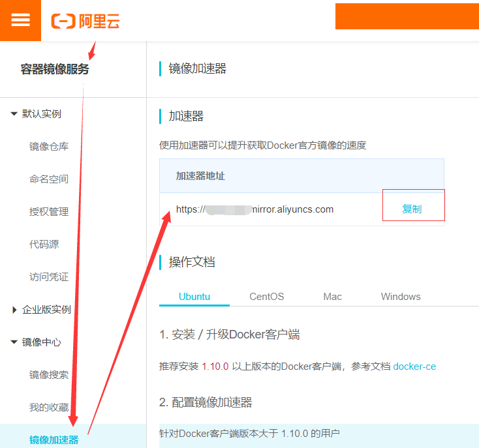This screenshot has height=448, width=479.
Task: Click the 操作文档 section heading
Action: click(192, 262)
